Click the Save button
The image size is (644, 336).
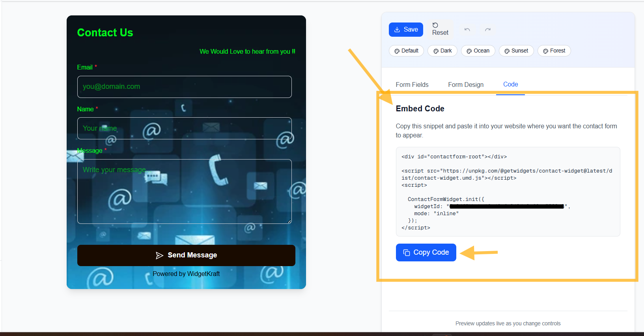pyautogui.click(x=406, y=30)
